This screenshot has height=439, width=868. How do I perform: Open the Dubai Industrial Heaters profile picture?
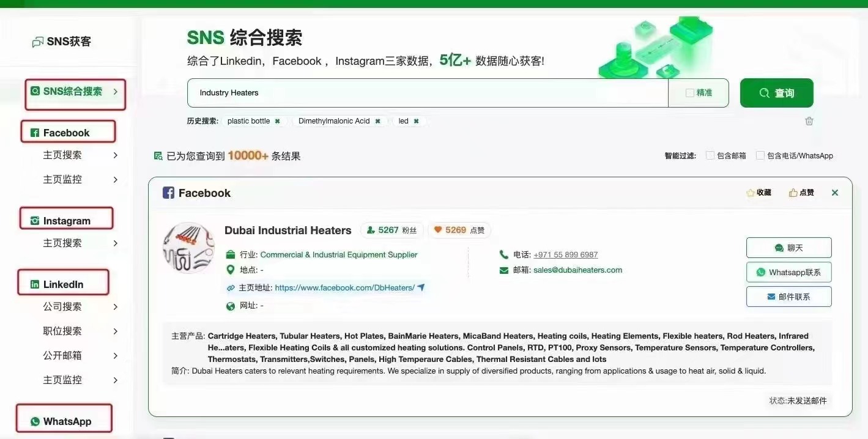coord(188,248)
